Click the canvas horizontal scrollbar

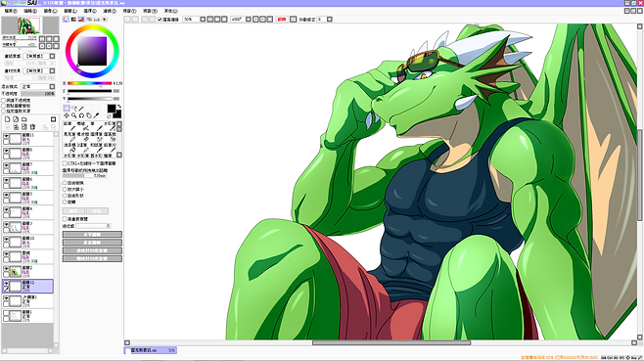(391, 342)
